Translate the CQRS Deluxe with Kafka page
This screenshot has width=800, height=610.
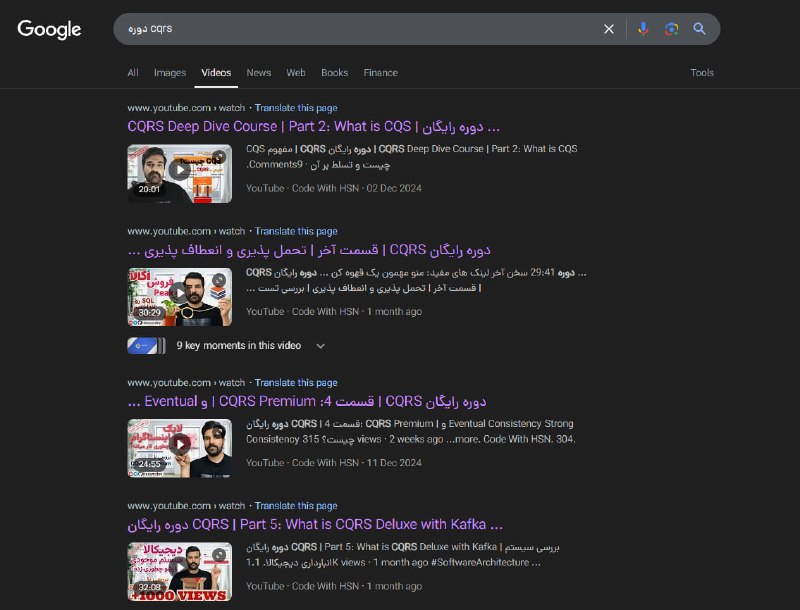point(296,505)
